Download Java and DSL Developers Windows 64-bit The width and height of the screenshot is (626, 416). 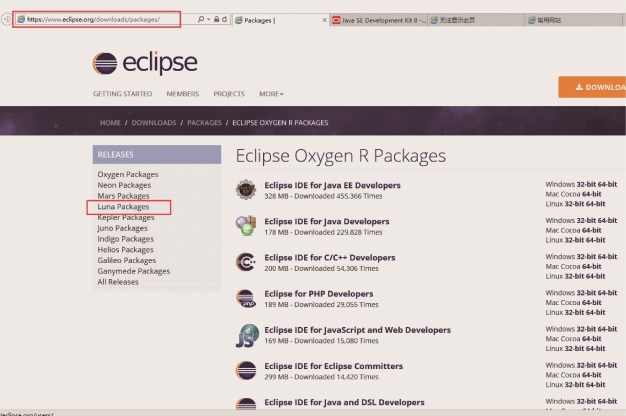tap(607, 401)
